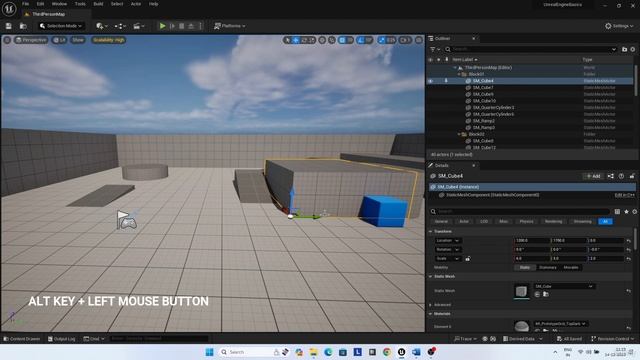Select the Physics filter tab in Details

click(x=527, y=222)
